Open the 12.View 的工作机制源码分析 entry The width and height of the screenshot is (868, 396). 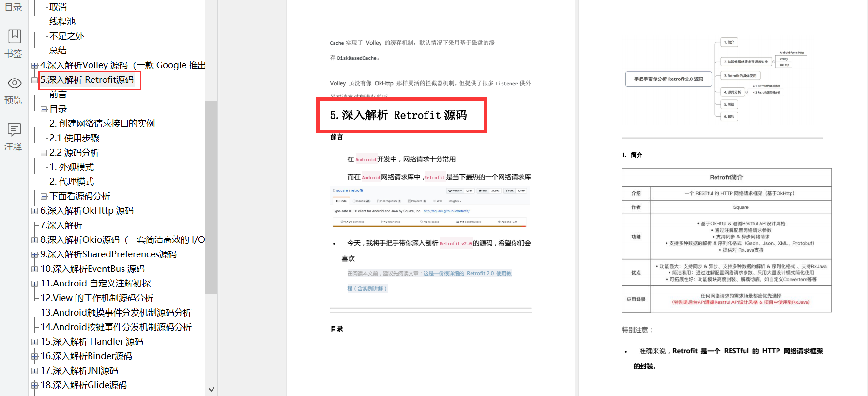click(97, 298)
